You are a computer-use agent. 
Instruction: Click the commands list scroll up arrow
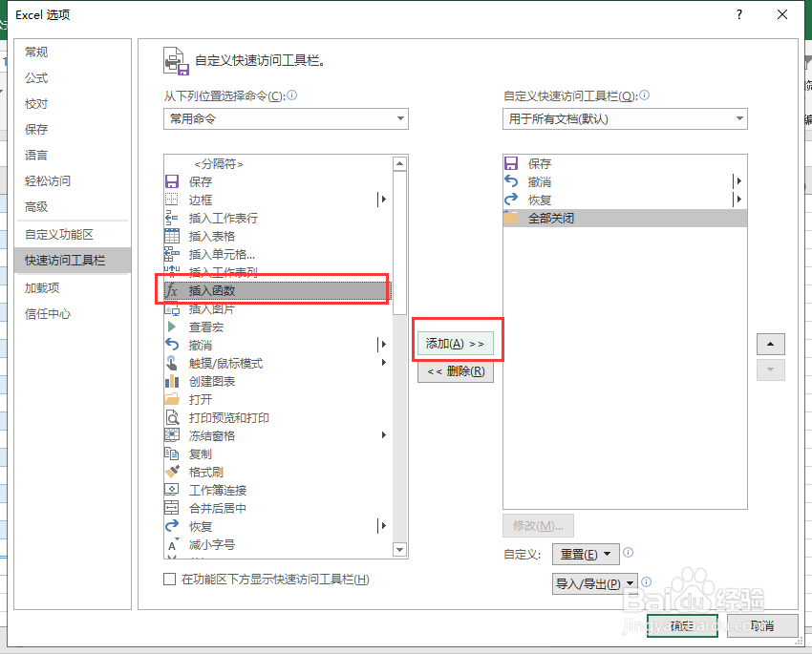399,164
